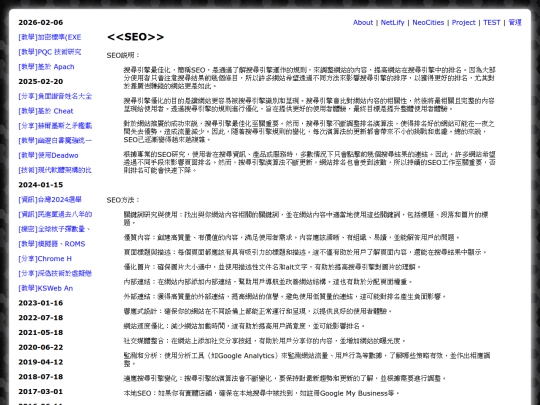The width and height of the screenshot is (540, 405).
Task: Open the Deadwo tutorial article link
Action: coord(48,155)
